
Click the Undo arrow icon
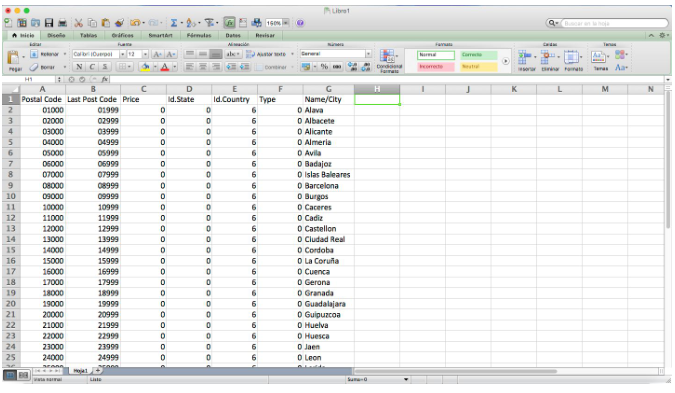pyautogui.click(x=135, y=23)
